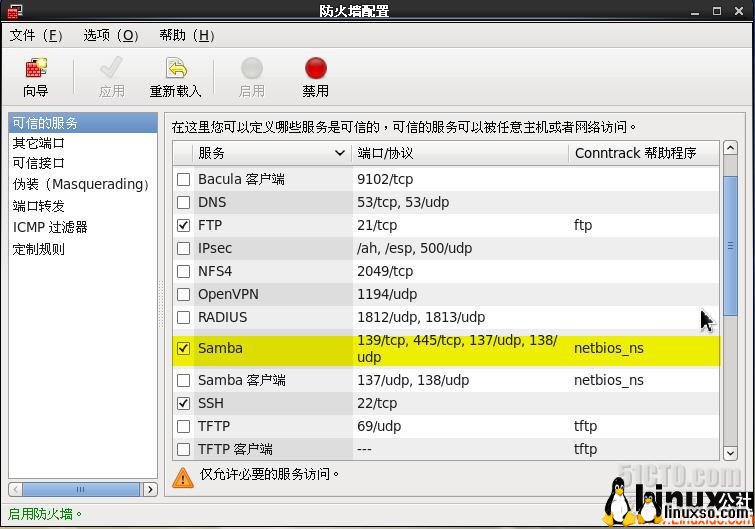The height and width of the screenshot is (529, 755).
Task: Tick the TFTP 客户端 checkbox
Action: [183, 450]
